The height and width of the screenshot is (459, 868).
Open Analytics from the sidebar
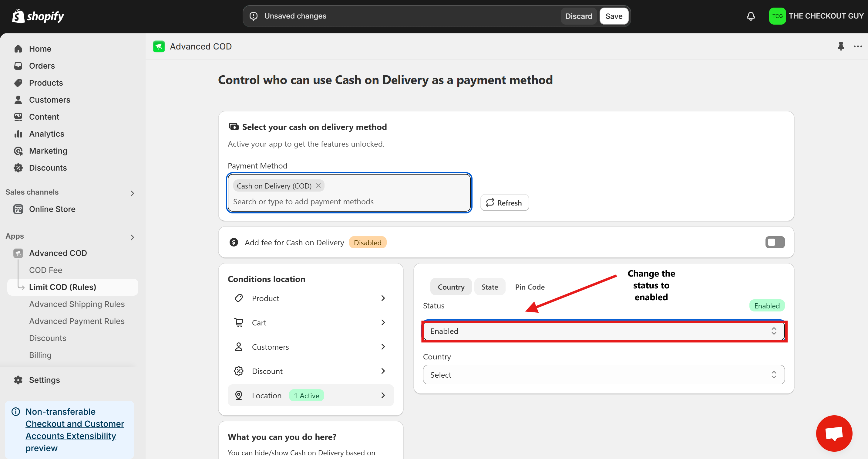[46, 134]
